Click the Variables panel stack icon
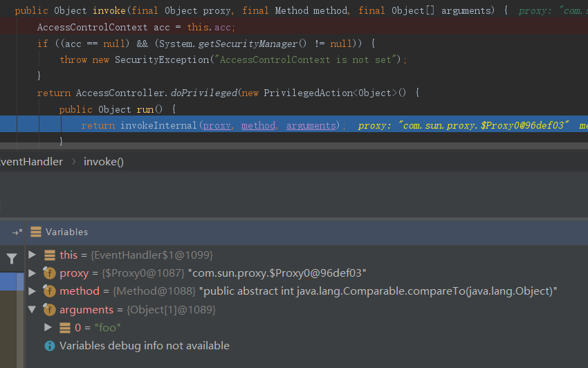 click(36, 232)
